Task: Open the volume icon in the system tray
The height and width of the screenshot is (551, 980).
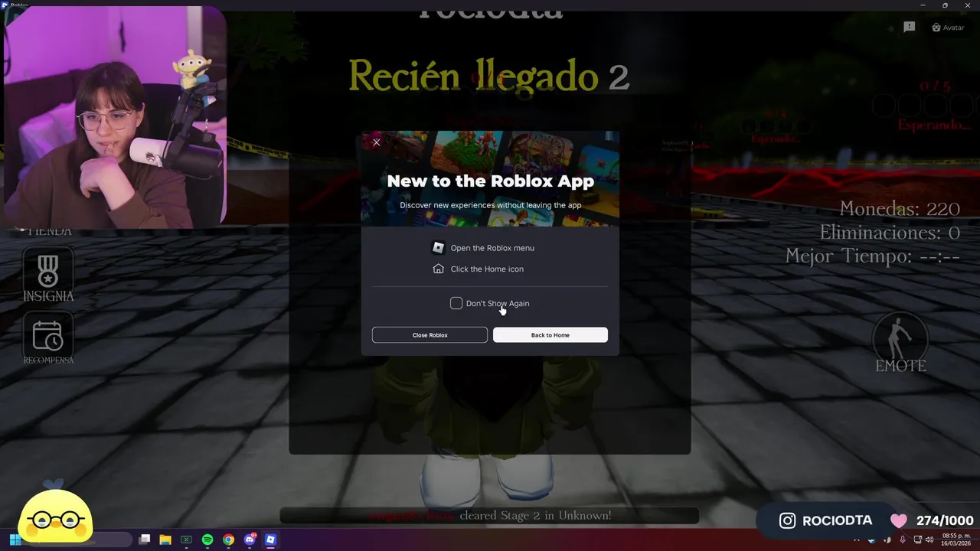Action: [x=929, y=540]
